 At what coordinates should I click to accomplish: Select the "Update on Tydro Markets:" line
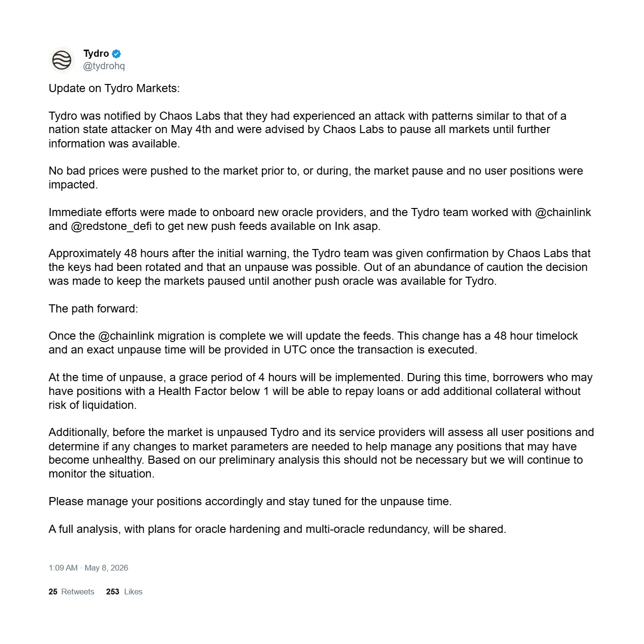click(x=114, y=88)
